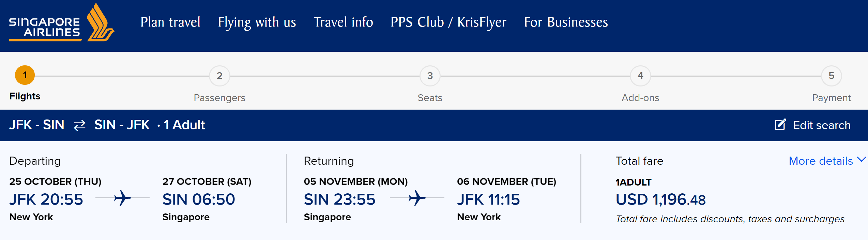
Task: Go to step 2 Passengers circle
Action: (219, 76)
